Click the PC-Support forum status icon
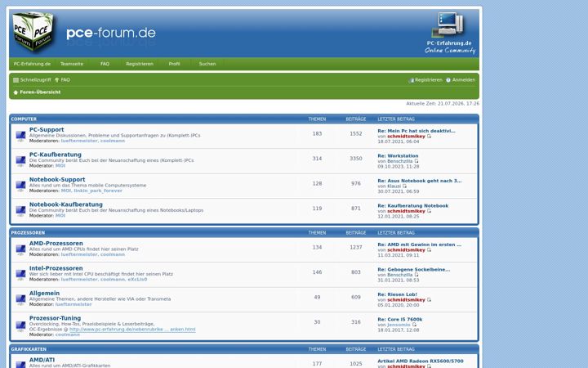This screenshot has height=368, width=588. point(20,136)
